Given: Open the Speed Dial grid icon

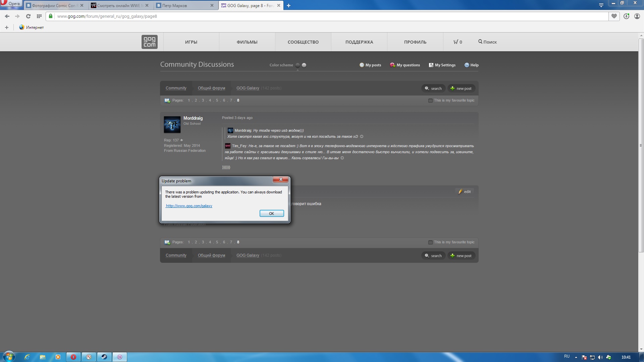Looking at the screenshot, I should pos(39,16).
